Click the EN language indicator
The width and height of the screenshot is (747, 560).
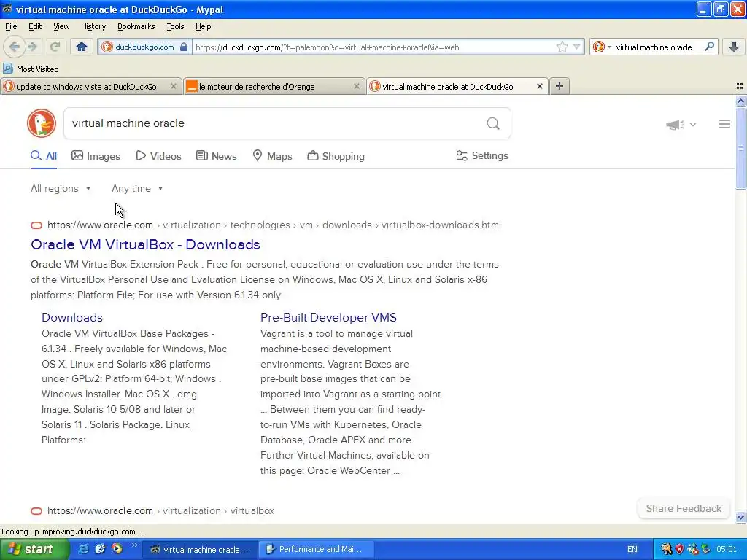tap(632, 549)
